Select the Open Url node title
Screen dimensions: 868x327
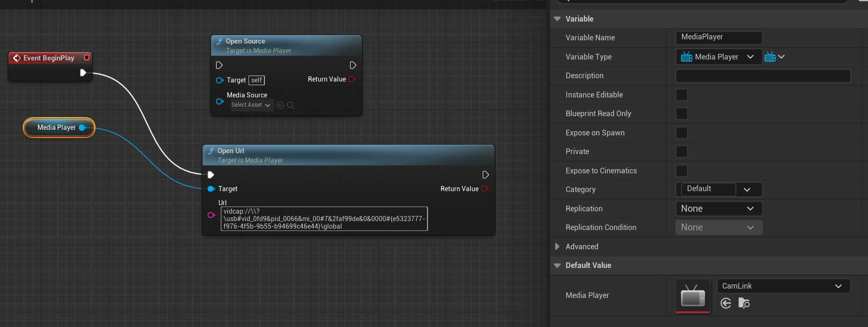231,151
